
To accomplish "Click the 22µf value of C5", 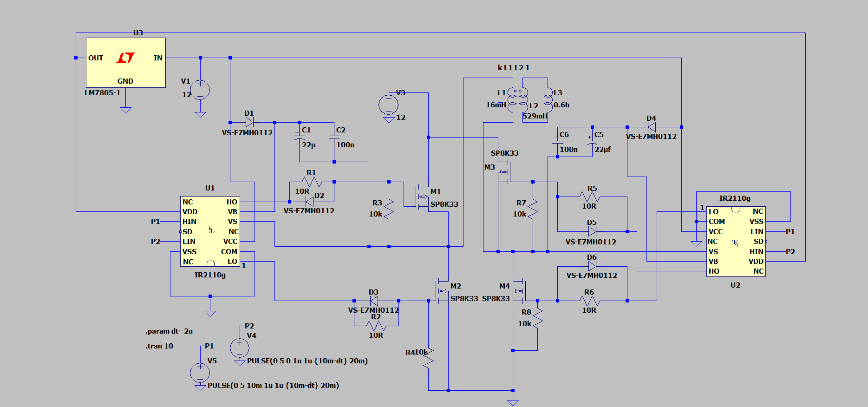I will [603, 150].
